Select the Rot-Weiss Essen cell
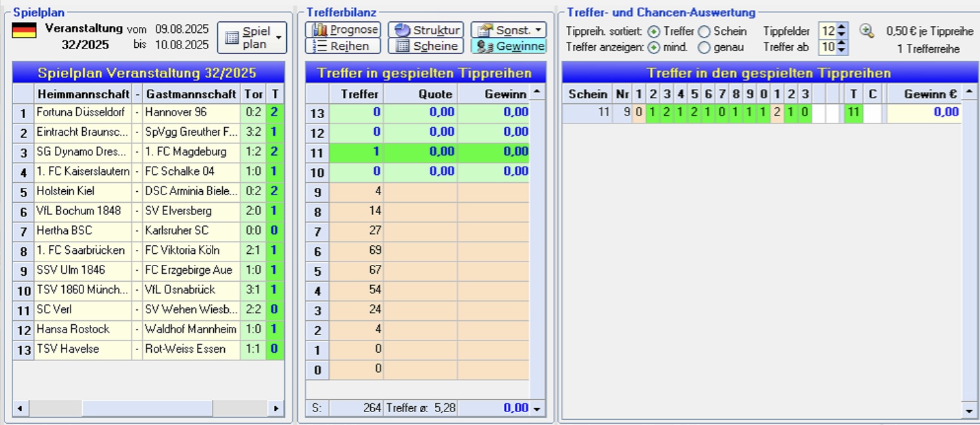The image size is (980, 425). coord(191,349)
